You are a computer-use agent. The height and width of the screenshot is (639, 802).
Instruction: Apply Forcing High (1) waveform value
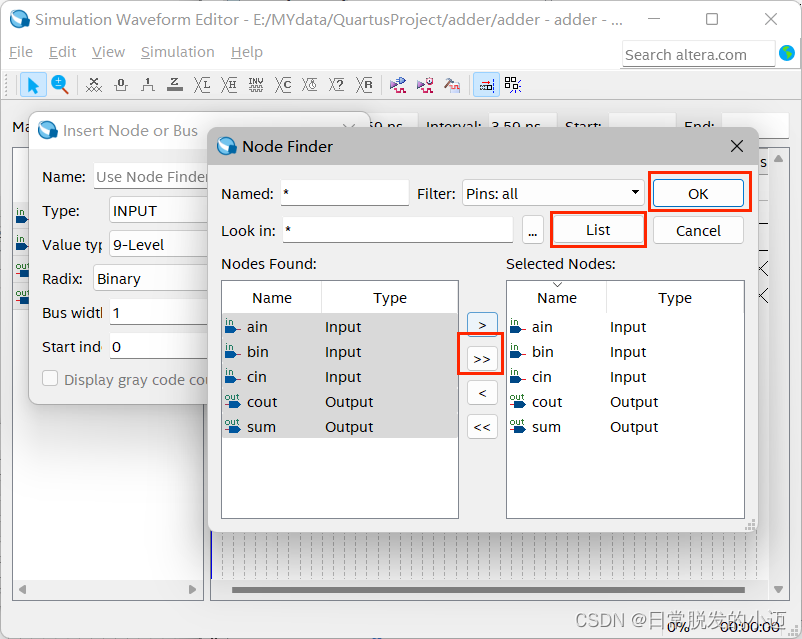click(x=148, y=85)
